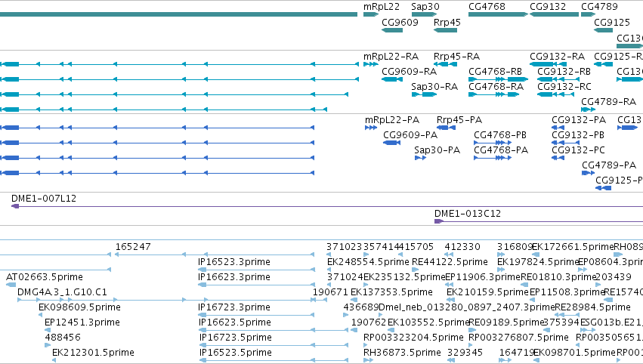This screenshot has height=364, width=643.
Task: Select EST label 190762
Action: (369, 323)
